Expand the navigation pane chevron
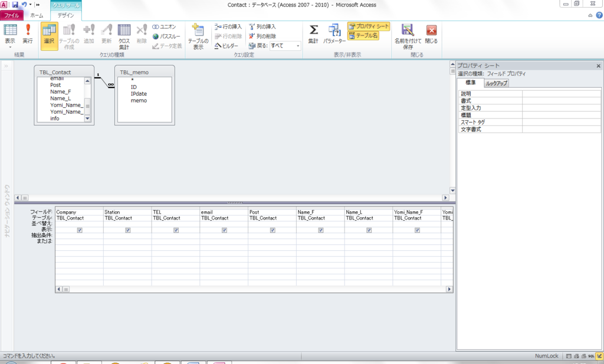The width and height of the screenshot is (604, 364). click(x=6, y=66)
